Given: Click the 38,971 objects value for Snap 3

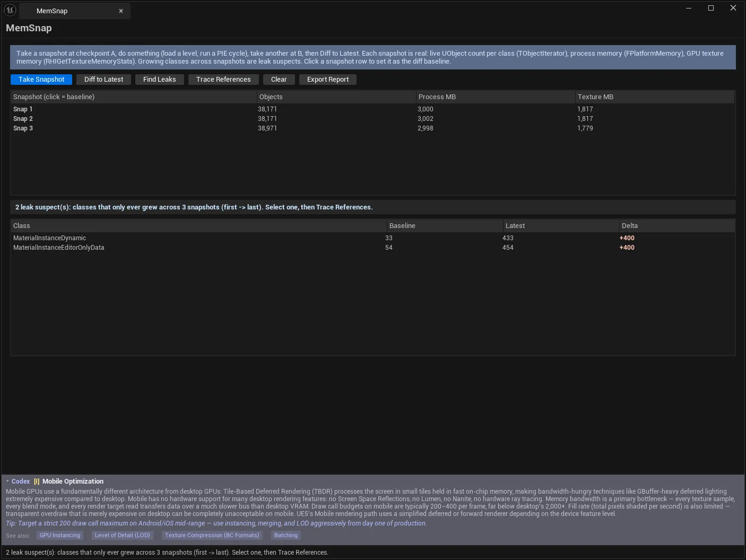Looking at the screenshot, I should coord(267,128).
